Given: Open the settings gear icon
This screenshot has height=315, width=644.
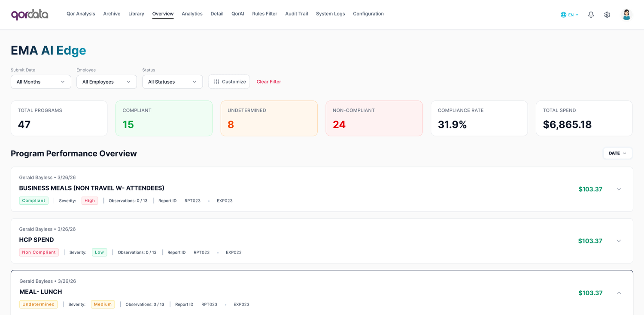Looking at the screenshot, I should pyautogui.click(x=607, y=15).
